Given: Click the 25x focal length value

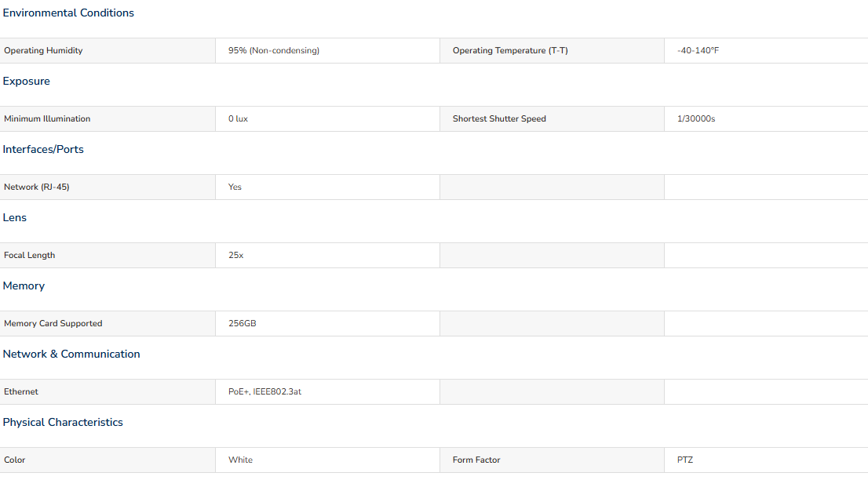Looking at the screenshot, I should [235, 256].
